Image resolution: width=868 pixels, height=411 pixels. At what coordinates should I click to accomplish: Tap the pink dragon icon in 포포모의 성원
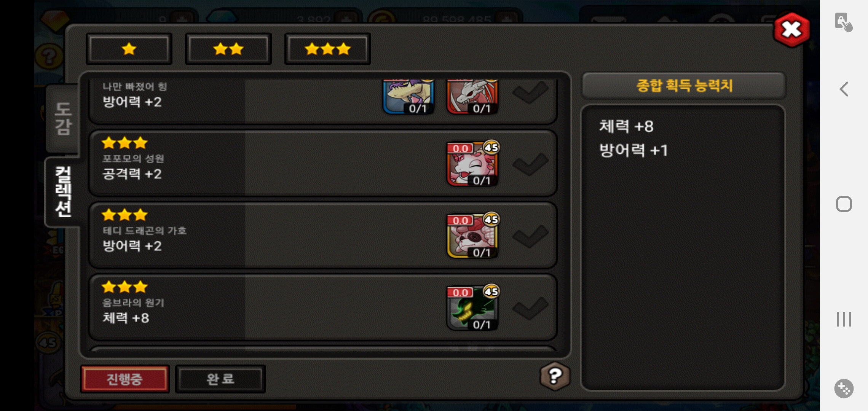(x=472, y=164)
